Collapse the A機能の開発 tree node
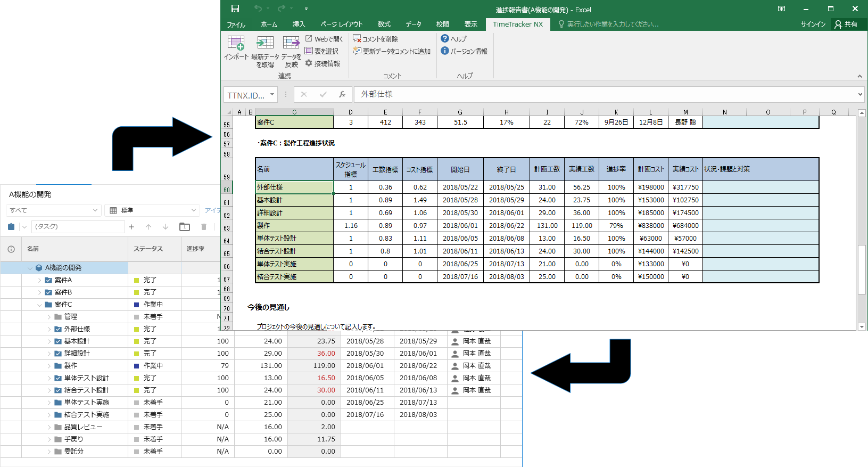This screenshot has width=868, height=467. click(30, 268)
